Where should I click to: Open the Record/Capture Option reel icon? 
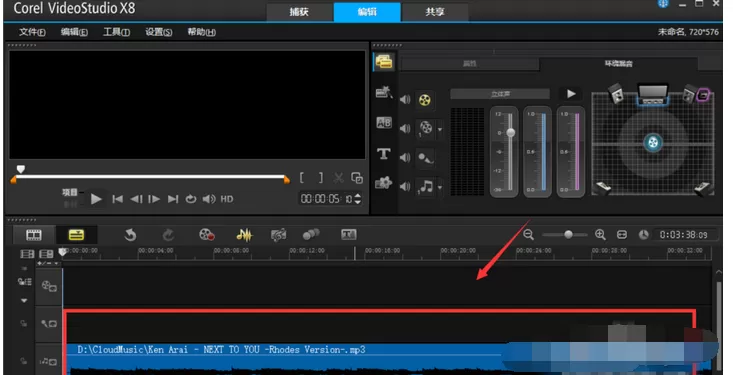207,235
